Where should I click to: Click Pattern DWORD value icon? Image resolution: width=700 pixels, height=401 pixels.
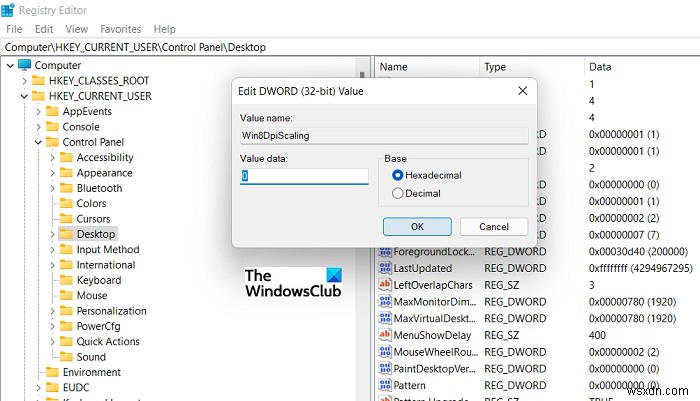tap(385, 385)
